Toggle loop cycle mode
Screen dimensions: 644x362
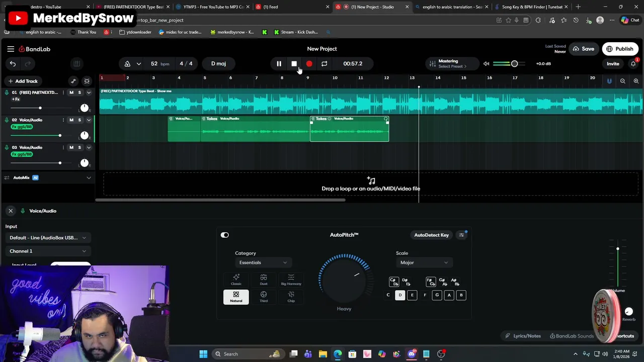(324, 64)
